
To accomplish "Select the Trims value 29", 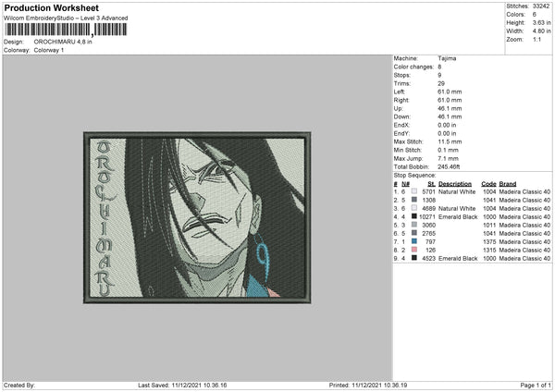I will tap(441, 83).
